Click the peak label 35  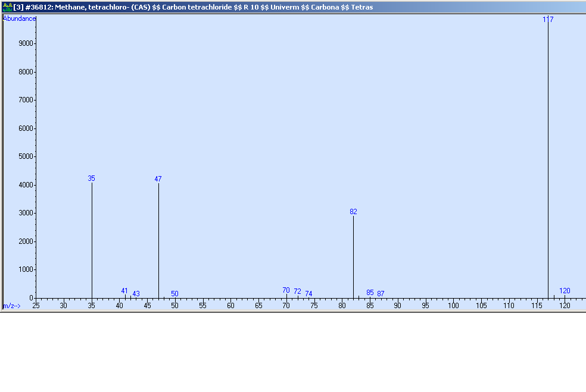pyautogui.click(x=92, y=178)
